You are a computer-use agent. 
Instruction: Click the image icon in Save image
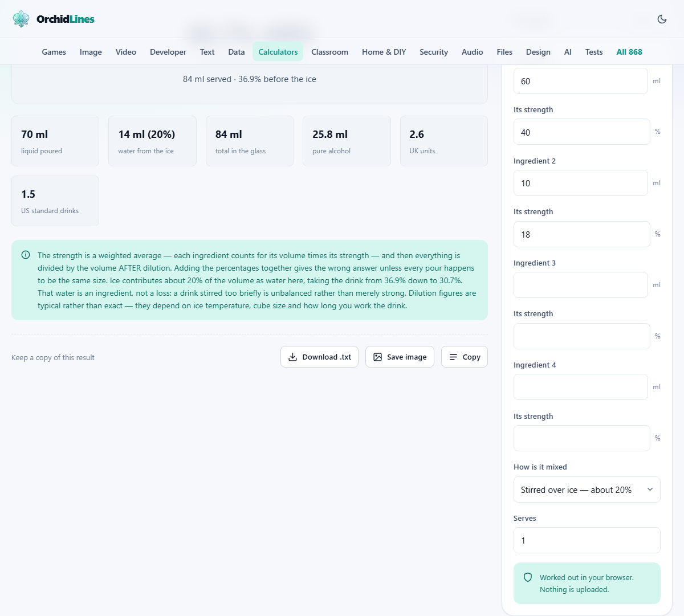click(x=377, y=357)
